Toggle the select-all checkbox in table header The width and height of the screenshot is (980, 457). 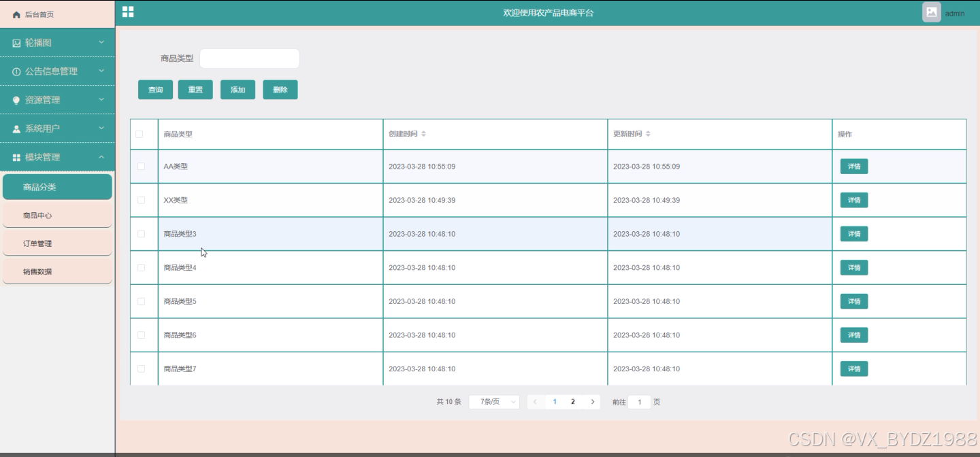140,134
